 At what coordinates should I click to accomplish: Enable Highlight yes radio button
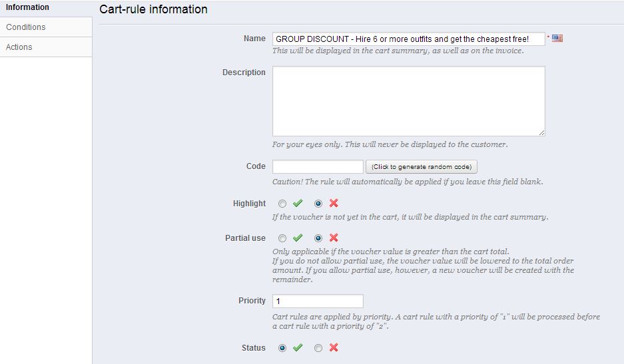[282, 204]
